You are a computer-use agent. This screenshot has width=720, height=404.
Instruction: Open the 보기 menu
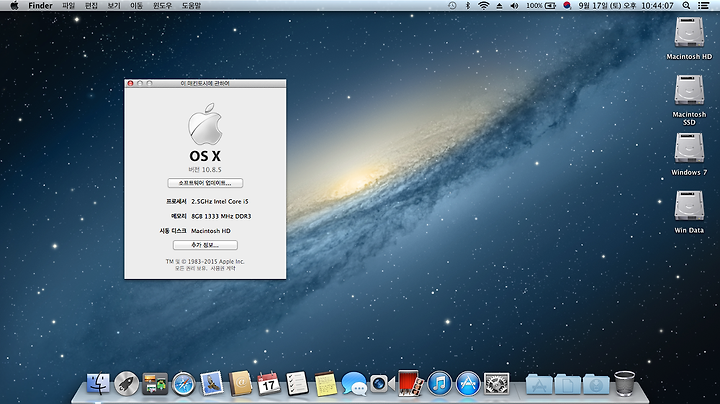(x=114, y=6)
